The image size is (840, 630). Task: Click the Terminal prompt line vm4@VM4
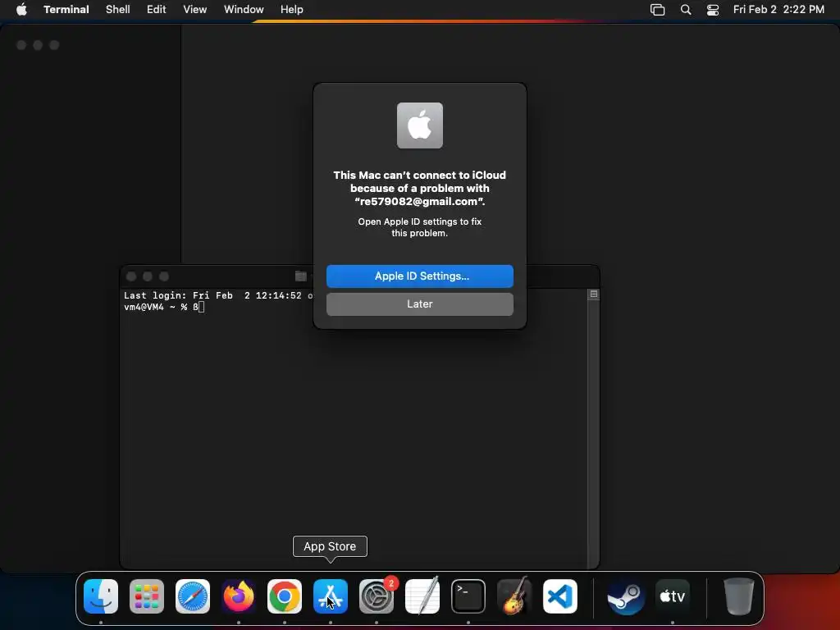(164, 307)
